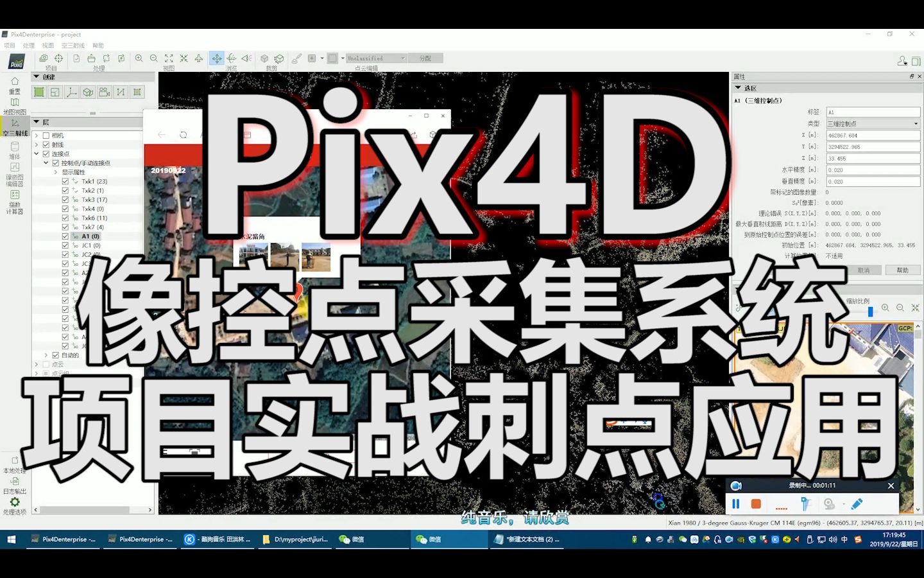Screen dimensions: 924x578
Task: Click the airplane top view icon
Action: (x=199, y=58)
